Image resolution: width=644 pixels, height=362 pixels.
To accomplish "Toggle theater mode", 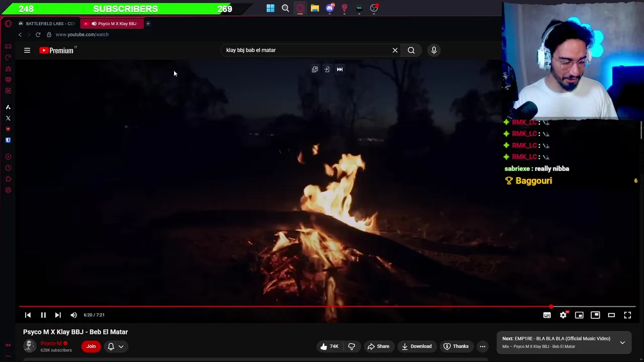I will (611, 315).
